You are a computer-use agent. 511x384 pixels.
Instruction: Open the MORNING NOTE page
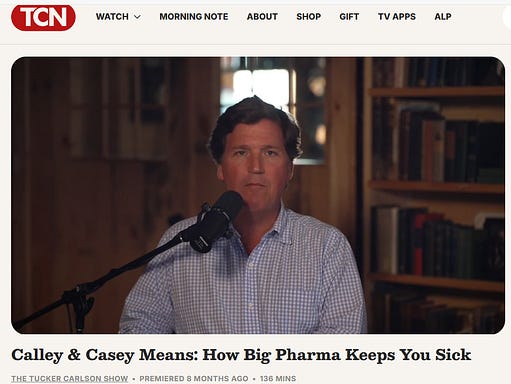194,16
